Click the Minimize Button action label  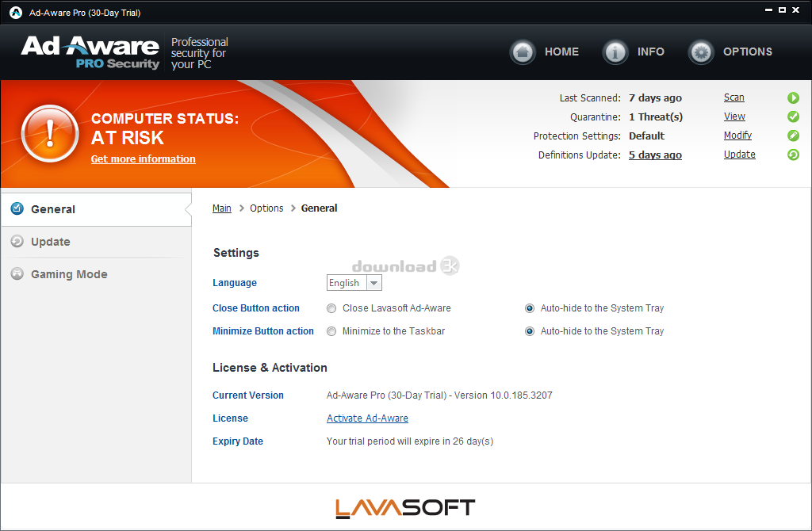(x=263, y=330)
